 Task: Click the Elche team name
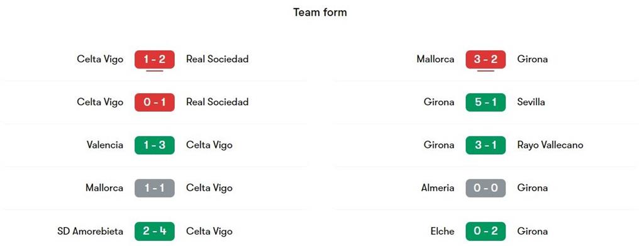click(x=443, y=232)
